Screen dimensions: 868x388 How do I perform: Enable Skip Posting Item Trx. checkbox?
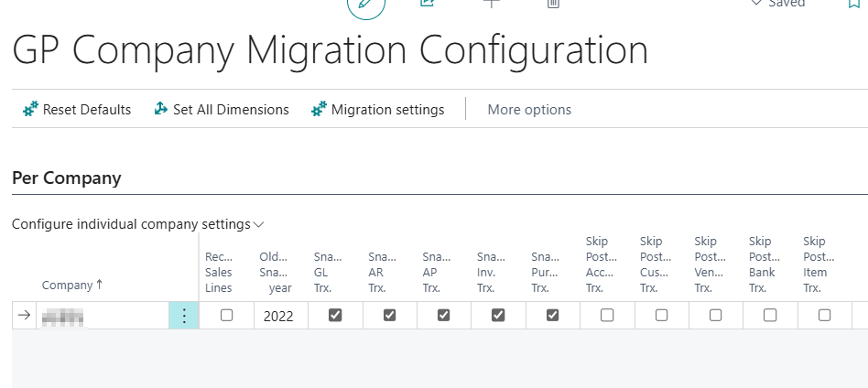pos(824,315)
